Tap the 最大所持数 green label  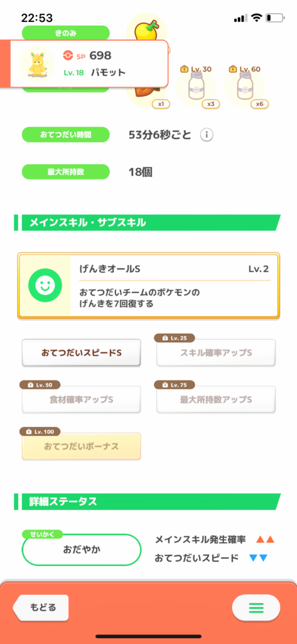click(66, 172)
